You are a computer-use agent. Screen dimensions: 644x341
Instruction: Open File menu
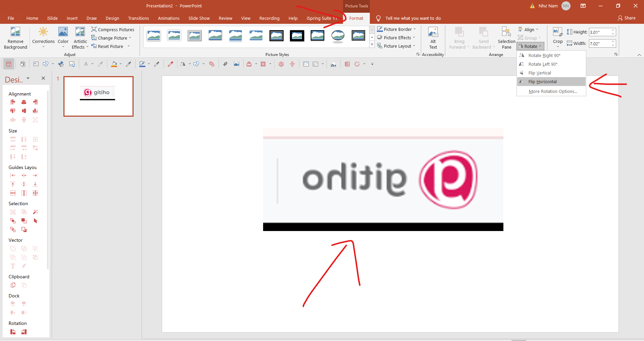tap(11, 18)
